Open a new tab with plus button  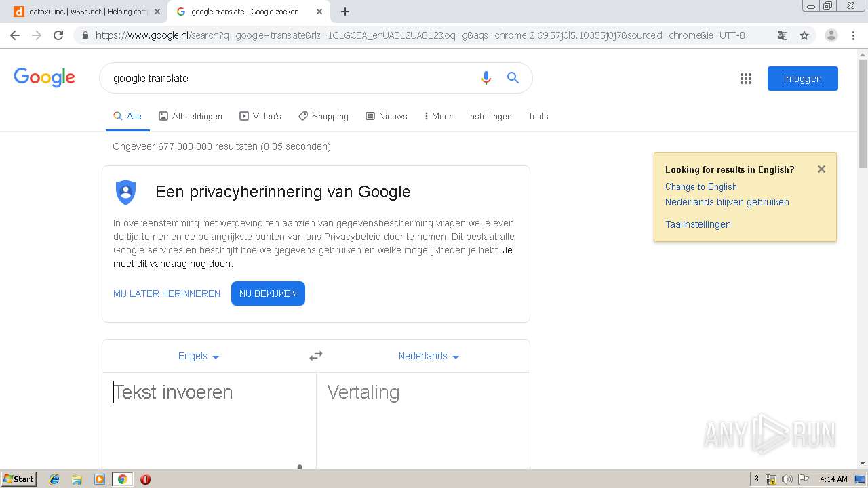pyautogui.click(x=345, y=12)
